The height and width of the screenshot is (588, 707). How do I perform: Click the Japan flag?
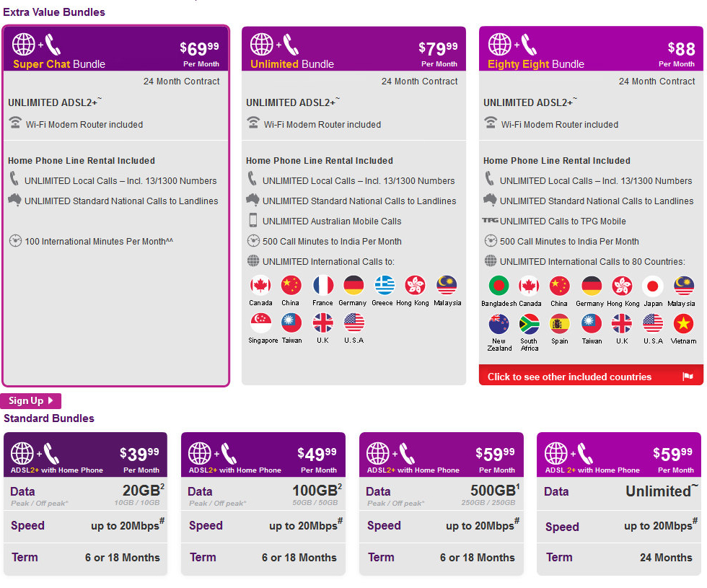tap(652, 286)
